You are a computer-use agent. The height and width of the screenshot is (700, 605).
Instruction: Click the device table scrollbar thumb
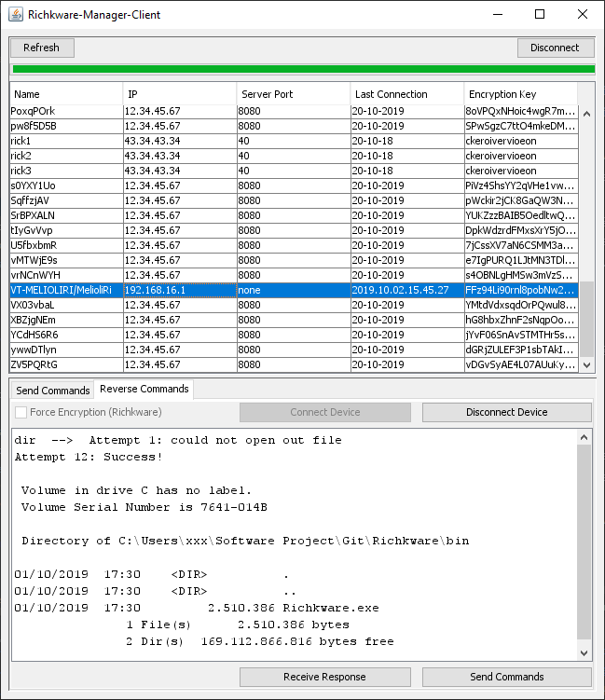tap(586, 319)
